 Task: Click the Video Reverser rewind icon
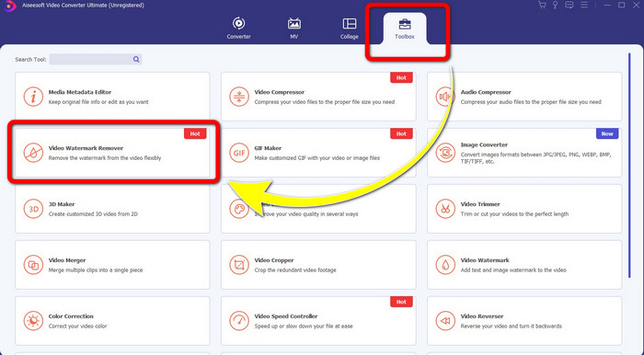tap(445, 321)
